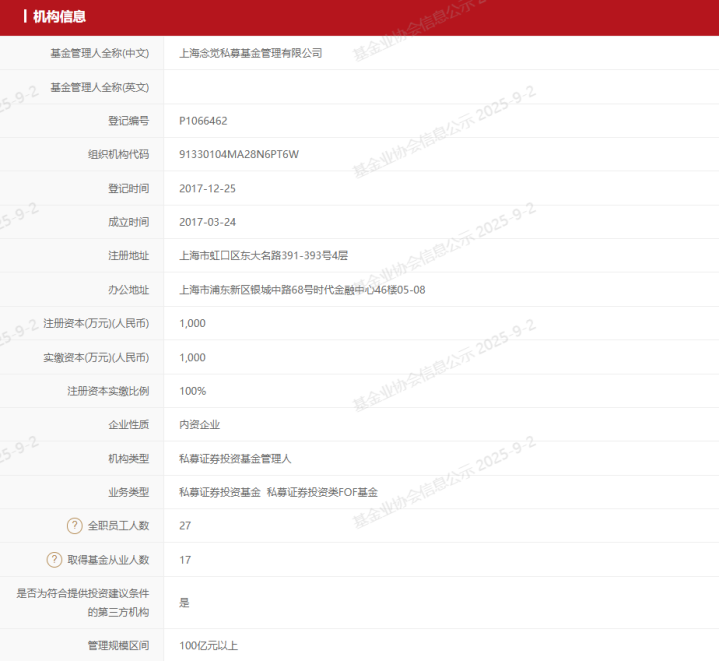This screenshot has height=661, width=719.
Task: Select registered address 上海市虹口区东大名路391-393号4层
Action: (263, 256)
